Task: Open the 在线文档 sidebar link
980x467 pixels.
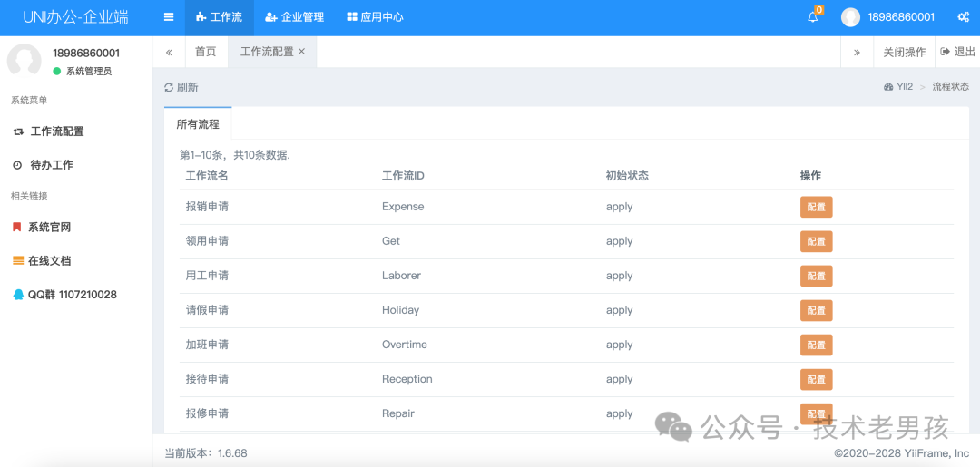Action: click(49, 261)
